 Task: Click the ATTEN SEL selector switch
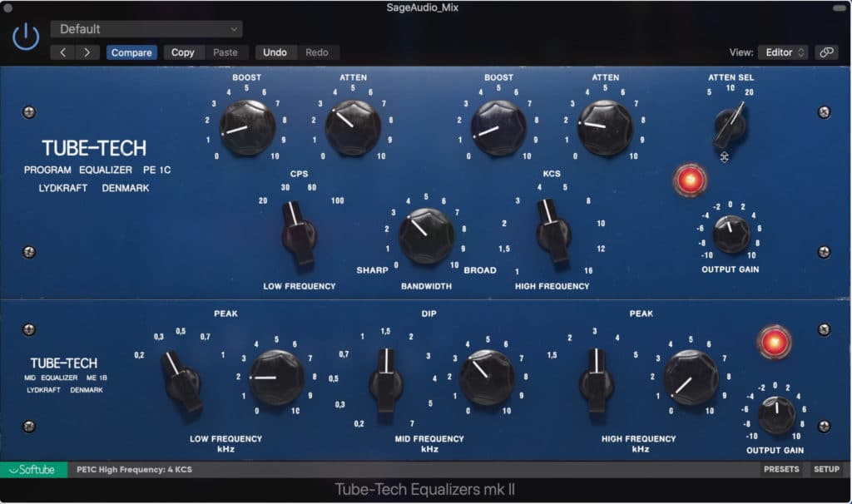tap(729, 127)
